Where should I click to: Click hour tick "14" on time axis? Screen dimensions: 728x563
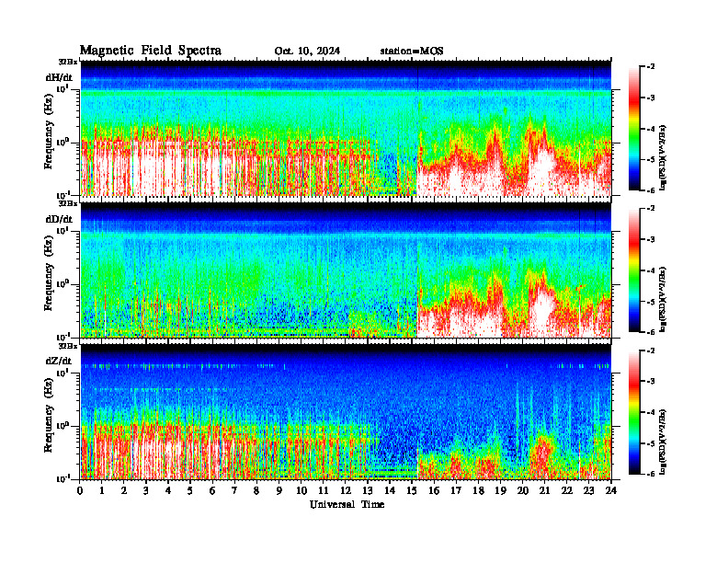click(x=390, y=491)
